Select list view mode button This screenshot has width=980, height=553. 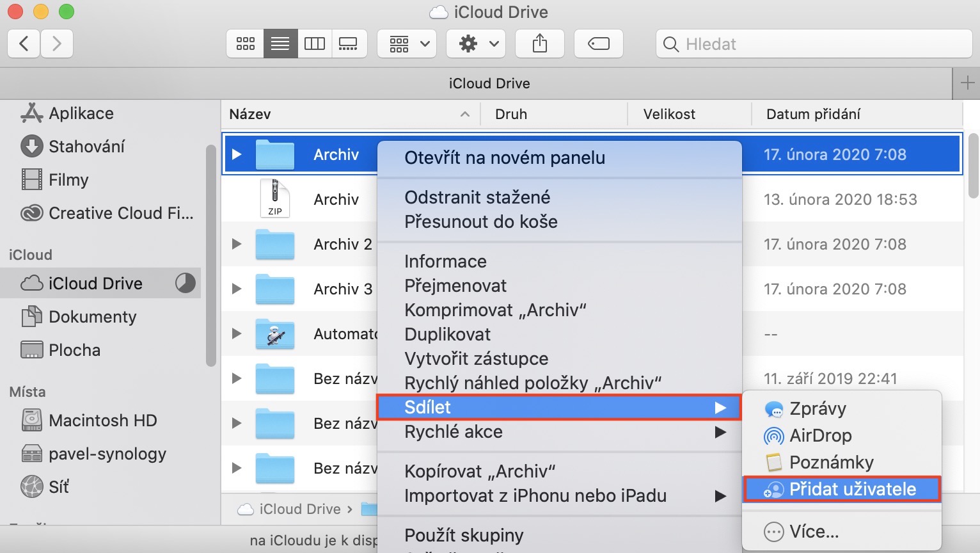[280, 44]
